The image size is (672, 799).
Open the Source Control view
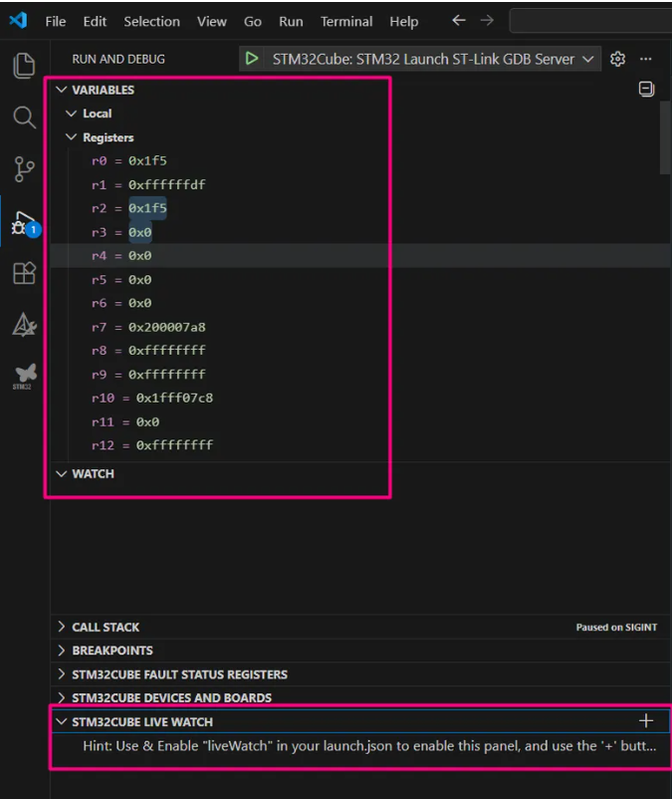coord(24,169)
